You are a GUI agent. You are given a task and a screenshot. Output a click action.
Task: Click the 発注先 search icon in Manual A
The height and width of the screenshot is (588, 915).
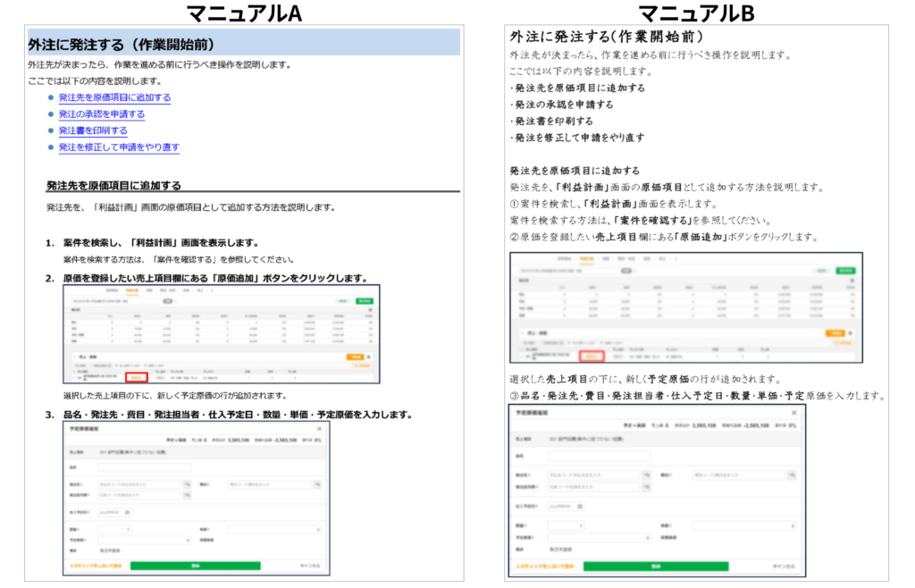point(188,483)
